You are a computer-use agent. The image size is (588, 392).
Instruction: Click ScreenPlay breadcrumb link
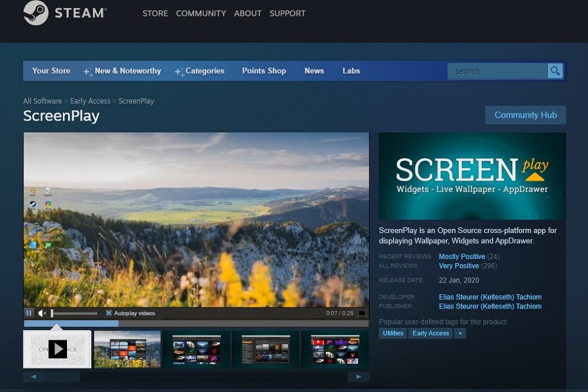pyautogui.click(x=136, y=101)
